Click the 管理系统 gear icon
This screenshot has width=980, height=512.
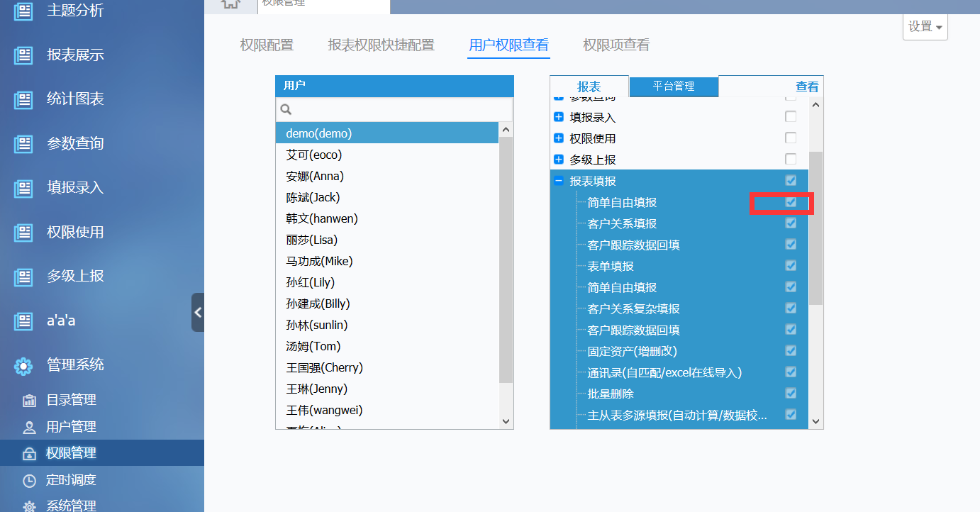(x=23, y=365)
